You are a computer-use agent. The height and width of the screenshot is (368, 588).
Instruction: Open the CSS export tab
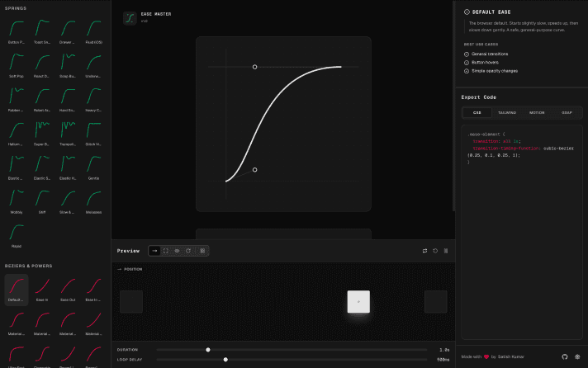(x=477, y=112)
